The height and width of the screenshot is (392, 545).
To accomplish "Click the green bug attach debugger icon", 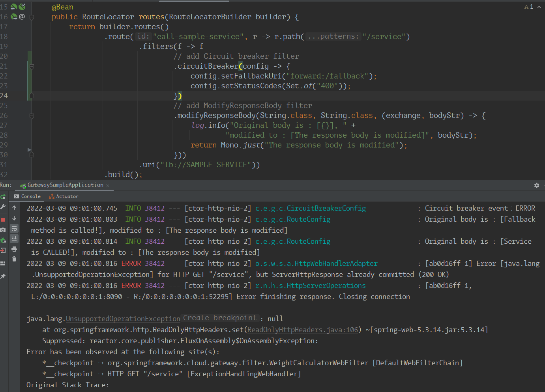I will pos(3,240).
